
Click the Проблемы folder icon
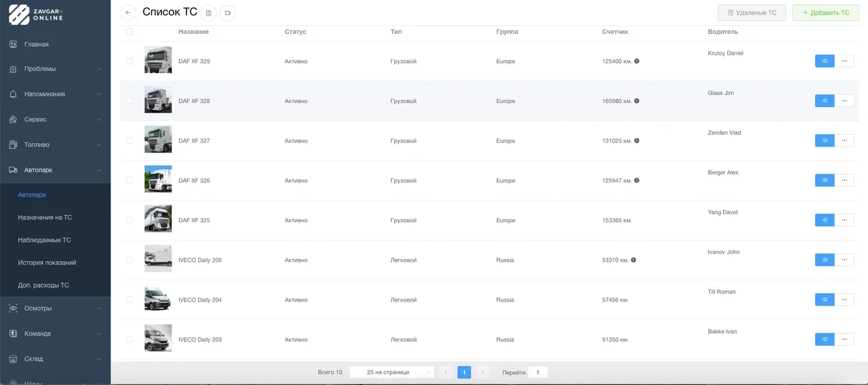pyautogui.click(x=12, y=69)
